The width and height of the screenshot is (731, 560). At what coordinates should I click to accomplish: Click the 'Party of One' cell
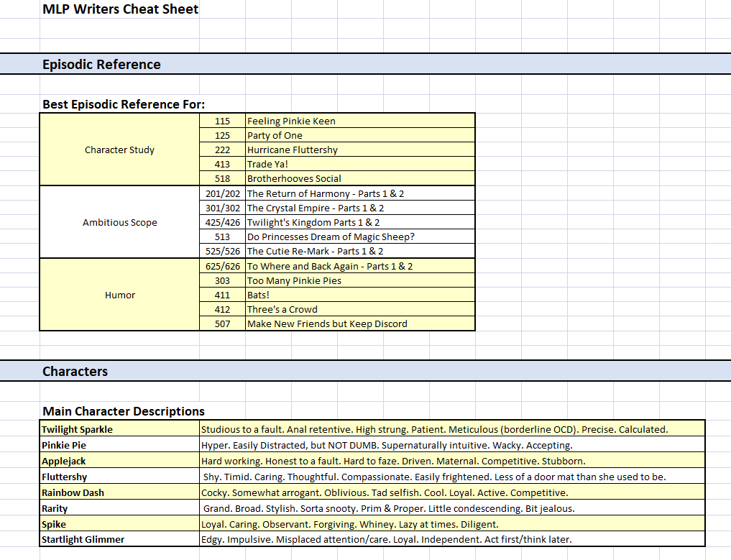point(360,135)
